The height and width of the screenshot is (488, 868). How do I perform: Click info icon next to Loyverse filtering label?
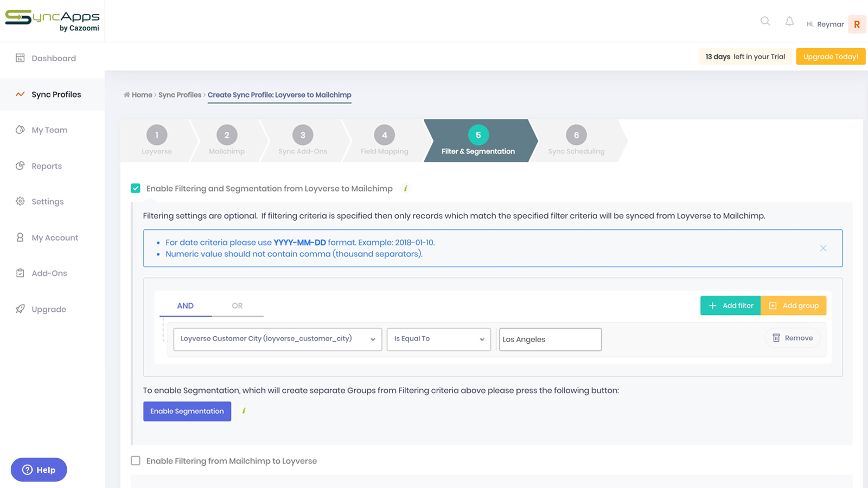(x=405, y=188)
